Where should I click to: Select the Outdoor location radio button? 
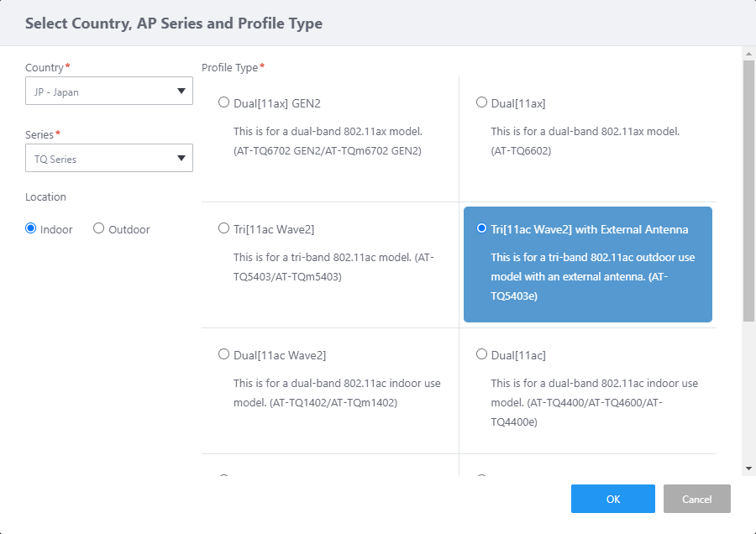pyautogui.click(x=99, y=228)
